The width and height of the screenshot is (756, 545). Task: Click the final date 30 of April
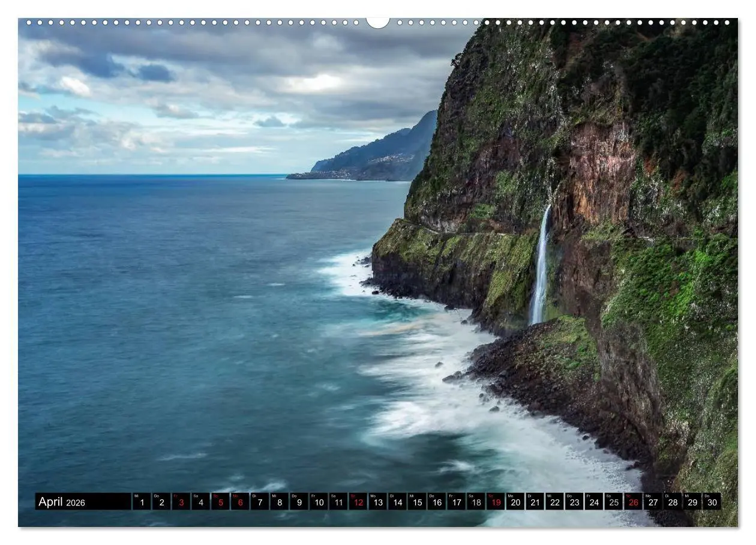[x=711, y=501]
